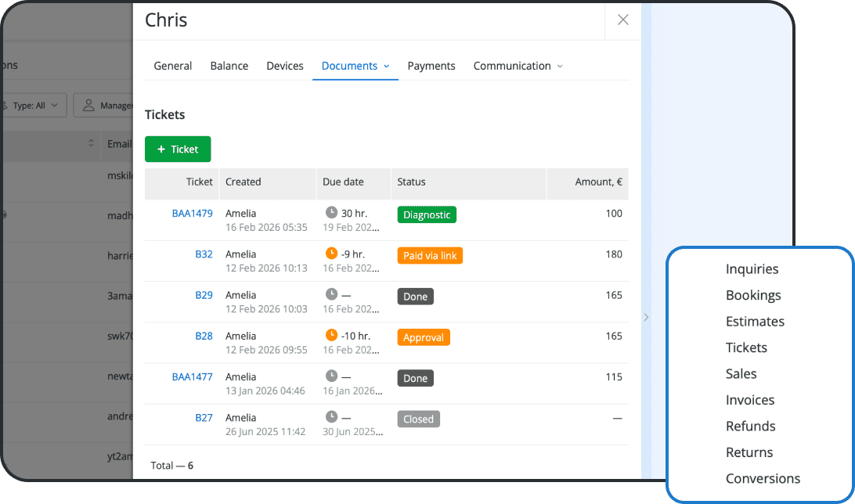
Task: Open the Balance tab
Action: click(229, 67)
